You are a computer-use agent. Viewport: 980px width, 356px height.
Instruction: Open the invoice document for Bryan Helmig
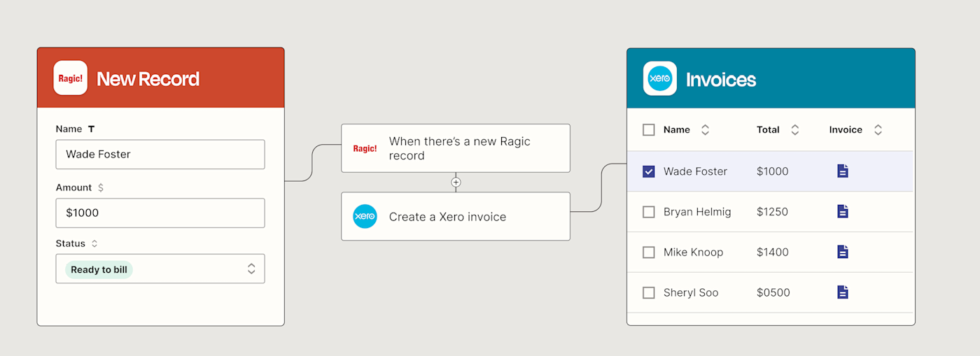[843, 211]
